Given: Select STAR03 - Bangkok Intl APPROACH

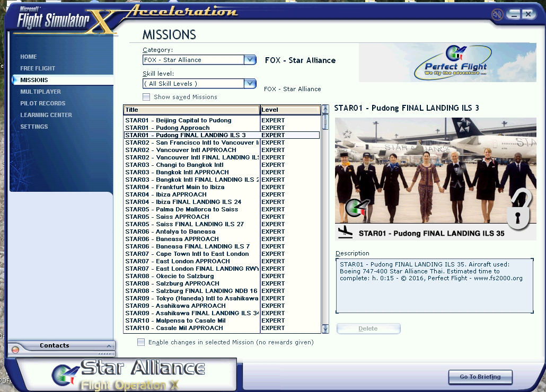Looking at the screenshot, I should point(222,173).
